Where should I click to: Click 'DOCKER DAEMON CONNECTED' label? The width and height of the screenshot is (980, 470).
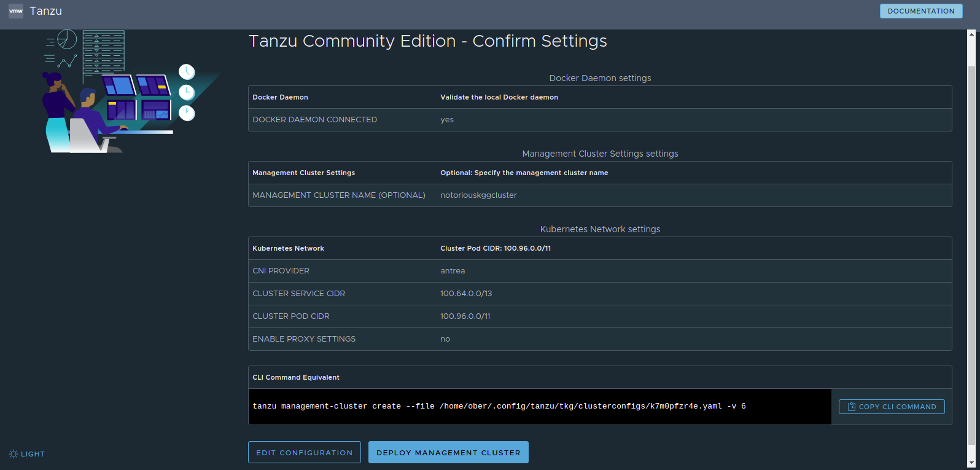coord(315,120)
